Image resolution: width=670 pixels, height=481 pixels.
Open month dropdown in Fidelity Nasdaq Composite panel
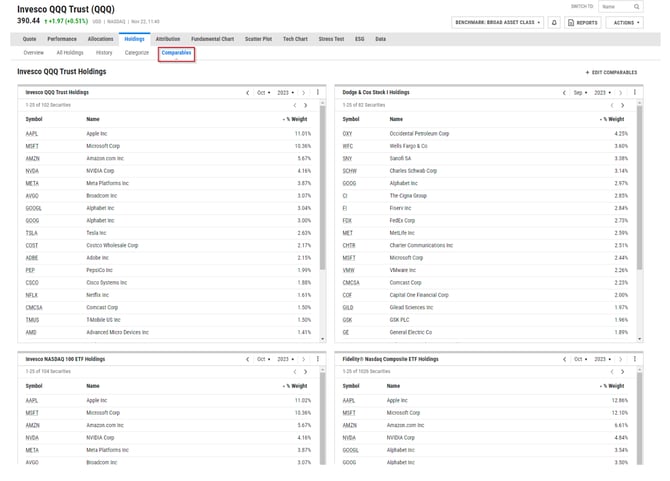point(580,359)
